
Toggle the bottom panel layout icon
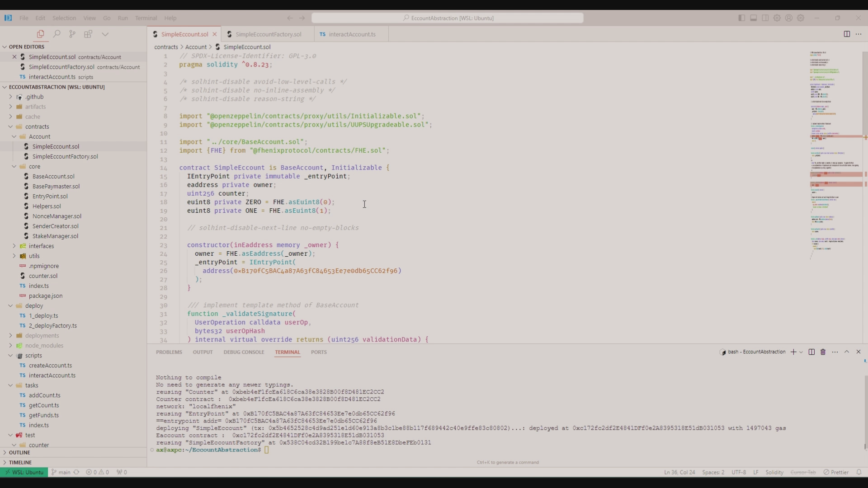pyautogui.click(x=753, y=18)
